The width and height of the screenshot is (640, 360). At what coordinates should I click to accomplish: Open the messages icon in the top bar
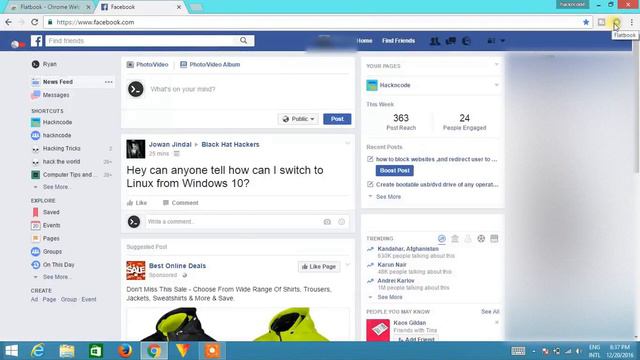coord(451,41)
